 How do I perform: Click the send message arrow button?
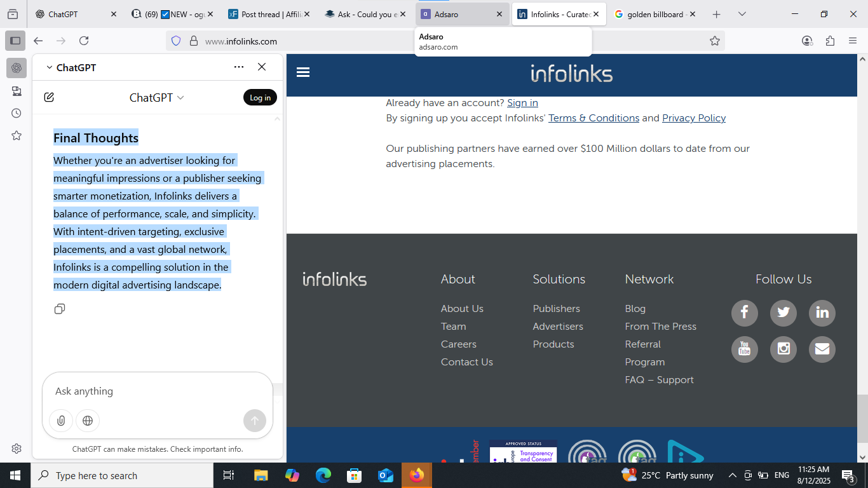(x=255, y=420)
